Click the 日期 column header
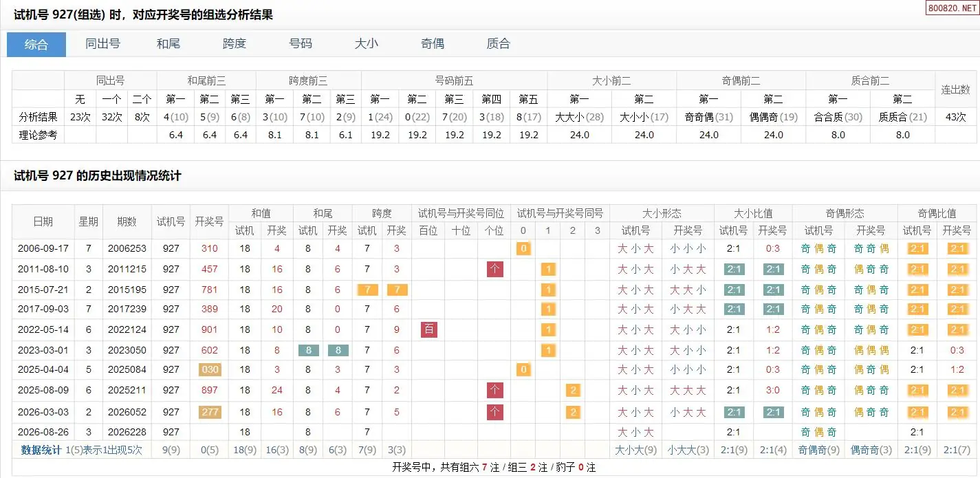980x478 pixels. [43, 221]
